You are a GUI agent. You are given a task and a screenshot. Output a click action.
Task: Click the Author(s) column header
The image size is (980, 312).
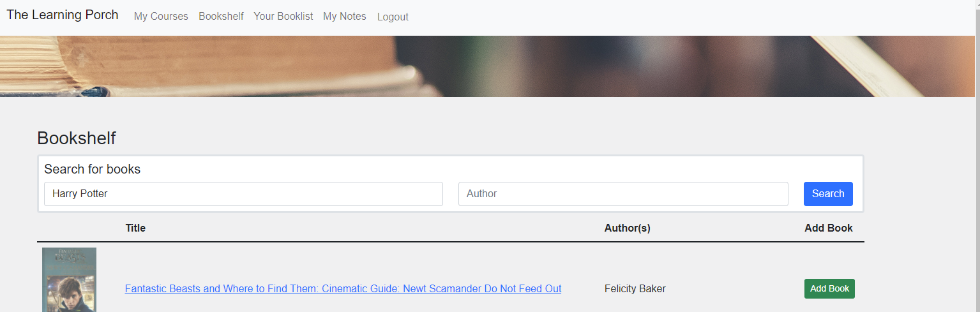pyautogui.click(x=627, y=228)
